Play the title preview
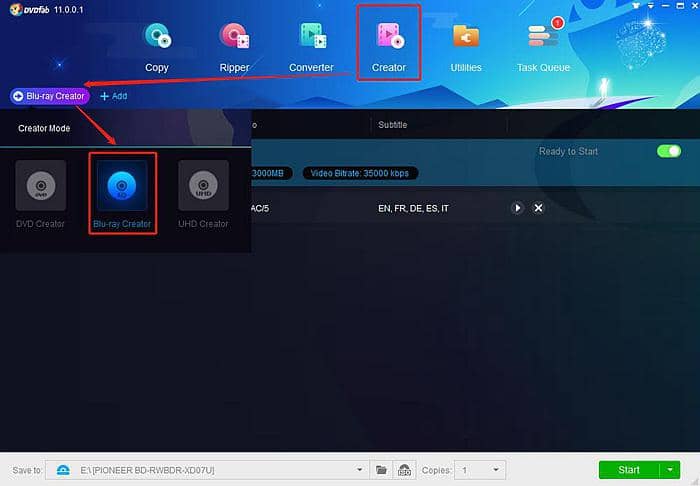Viewport: 700px width, 486px height. [517, 208]
